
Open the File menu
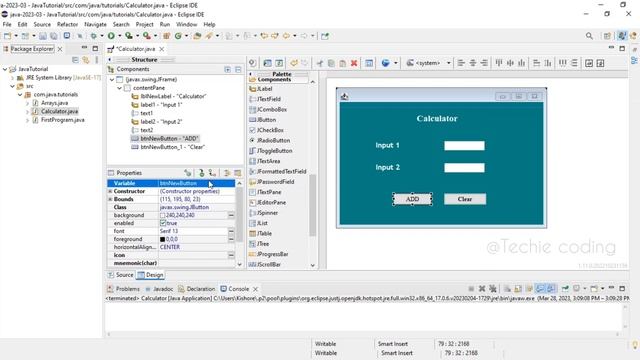click(7, 24)
